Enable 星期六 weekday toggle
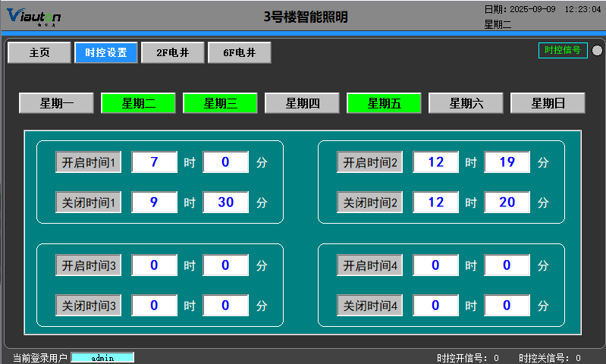Image resolution: width=606 pixels, height=364 pixels. [466, 103]
